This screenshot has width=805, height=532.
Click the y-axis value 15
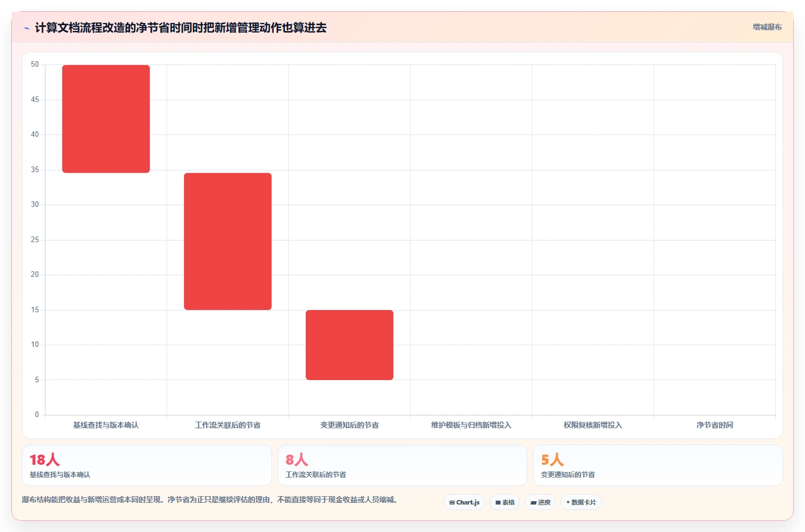click(35, 309)
